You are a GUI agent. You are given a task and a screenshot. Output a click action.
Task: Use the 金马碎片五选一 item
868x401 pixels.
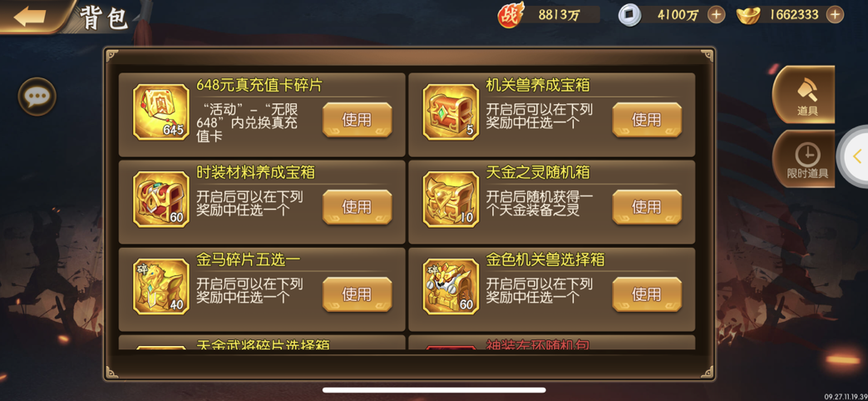(x=357, y=295)
